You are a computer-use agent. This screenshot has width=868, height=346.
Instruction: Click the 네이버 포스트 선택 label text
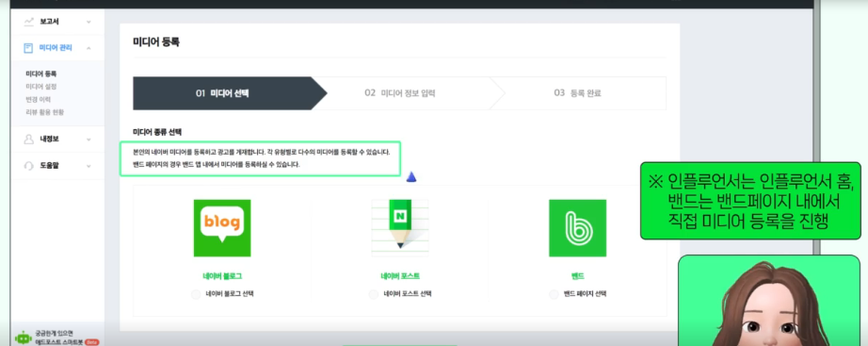click(x=408, y=294)
